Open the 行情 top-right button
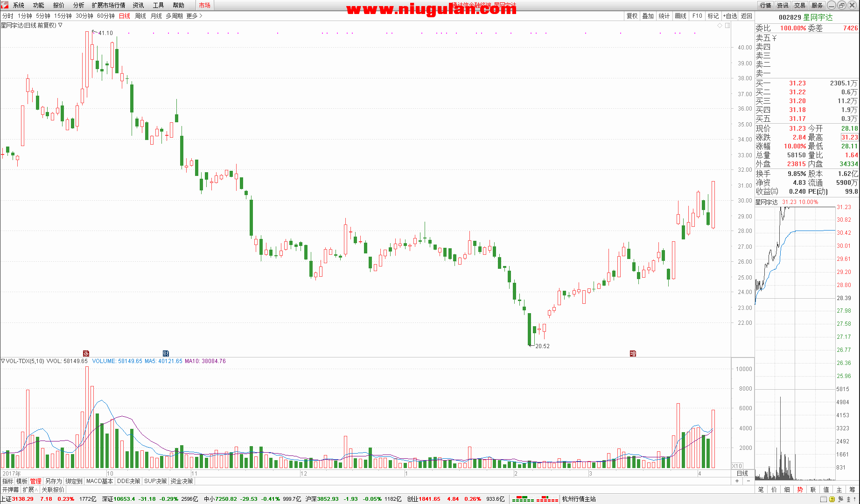Screen dimensions: 860x504 [x=765, y=5]
